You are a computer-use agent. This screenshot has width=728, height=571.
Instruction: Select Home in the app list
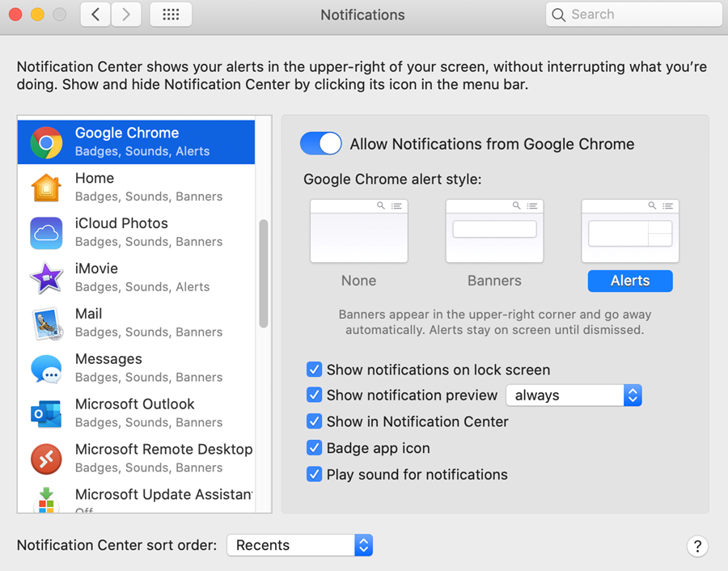136,187
